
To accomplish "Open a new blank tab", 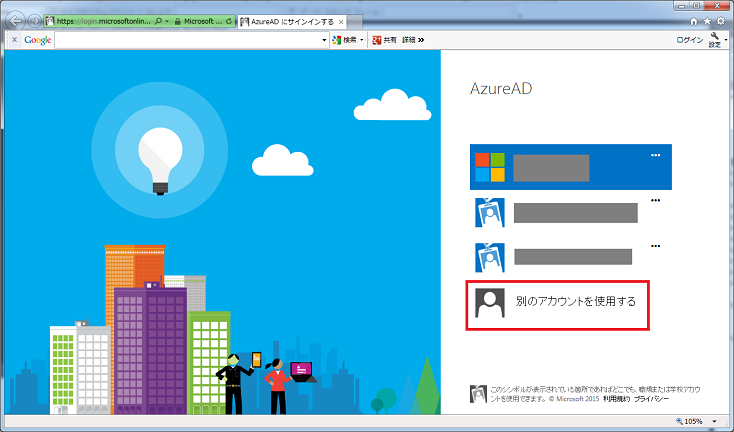I will 355,22.
